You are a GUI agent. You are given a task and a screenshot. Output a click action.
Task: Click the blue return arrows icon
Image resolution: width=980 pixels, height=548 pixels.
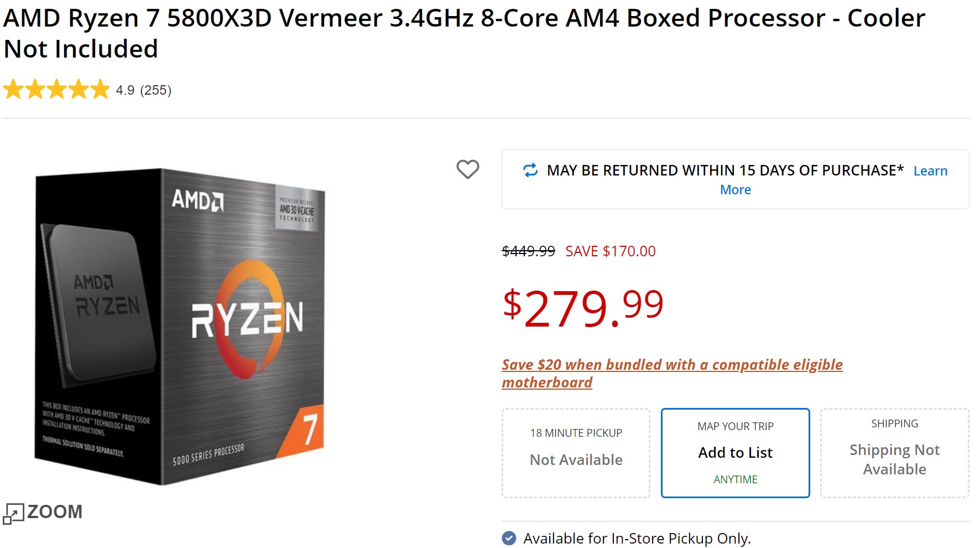coord(530,170)
